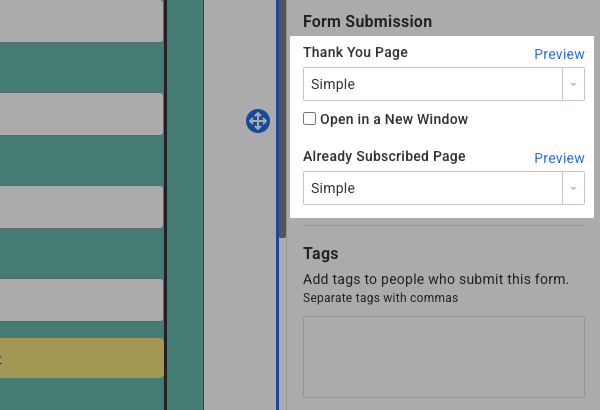Click the gray field above the yellow button
This screenshot has width=600, height=410.
(x=80, y=299)
